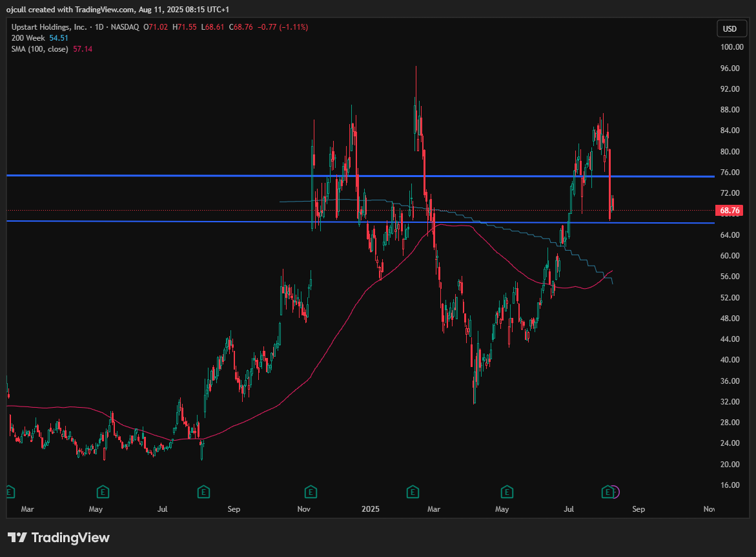Screen dimensions: 756x557
Task: Click the 96.00 price axis label
Action: click(x=730, y=68)
